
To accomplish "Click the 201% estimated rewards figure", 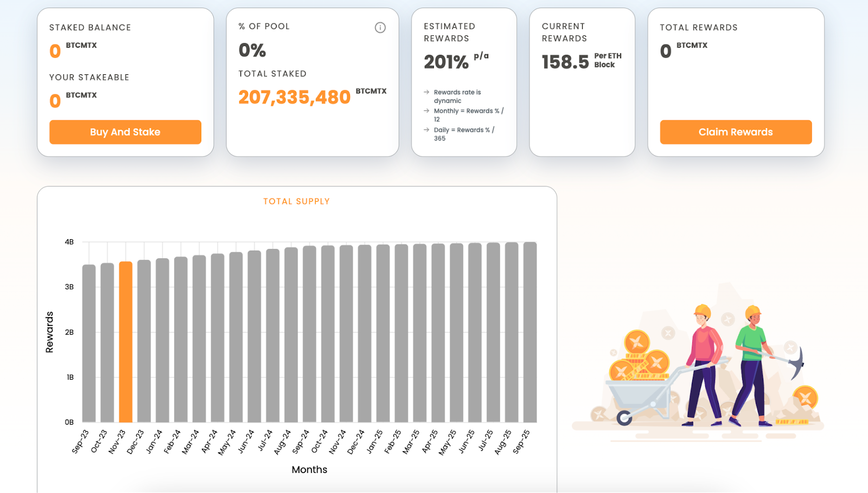I will (446, 62).
